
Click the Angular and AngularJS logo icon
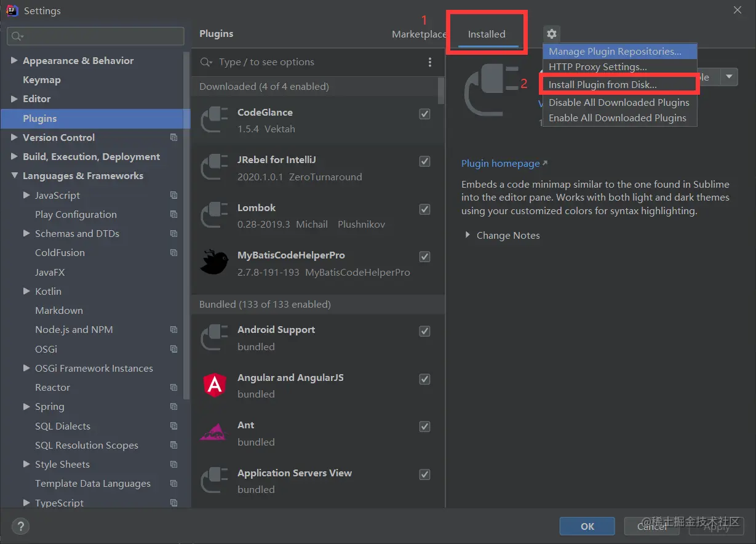(214, 385)
